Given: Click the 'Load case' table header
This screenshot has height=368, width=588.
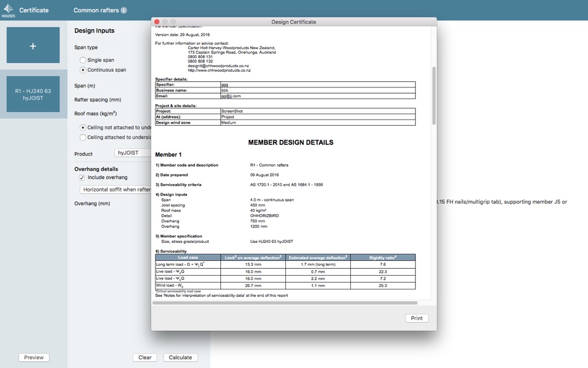Looking at the screenshot, I should (x=188, y=258).
